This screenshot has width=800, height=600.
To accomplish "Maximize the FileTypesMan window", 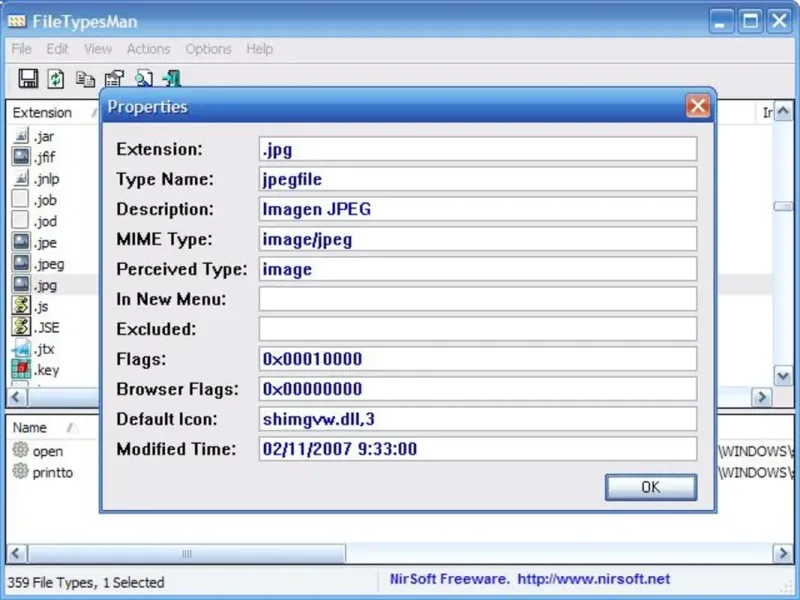I will click(750, 21).
